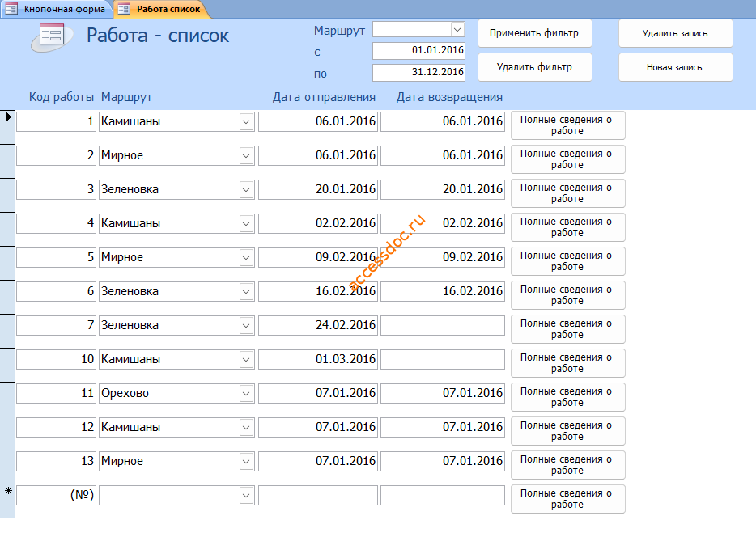
Task: Open the empty route dropdown in new record row
Action: click(246, 495)
